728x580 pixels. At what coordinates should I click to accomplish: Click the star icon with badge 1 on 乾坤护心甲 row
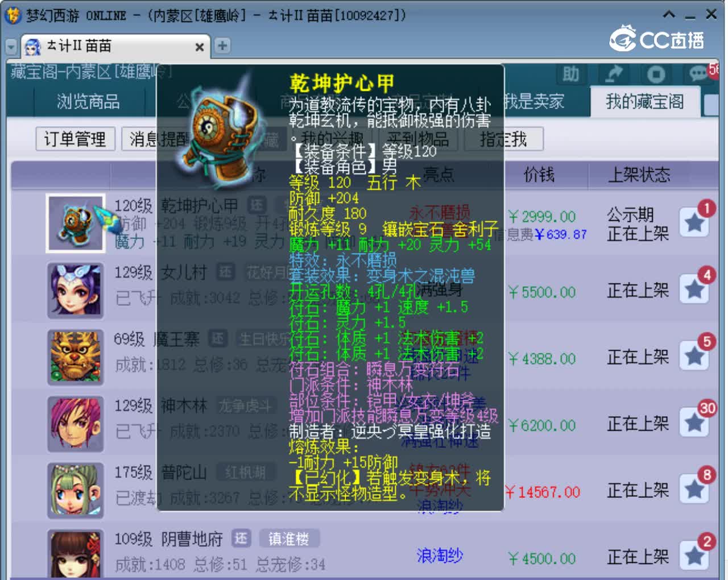tap(694, 223)
